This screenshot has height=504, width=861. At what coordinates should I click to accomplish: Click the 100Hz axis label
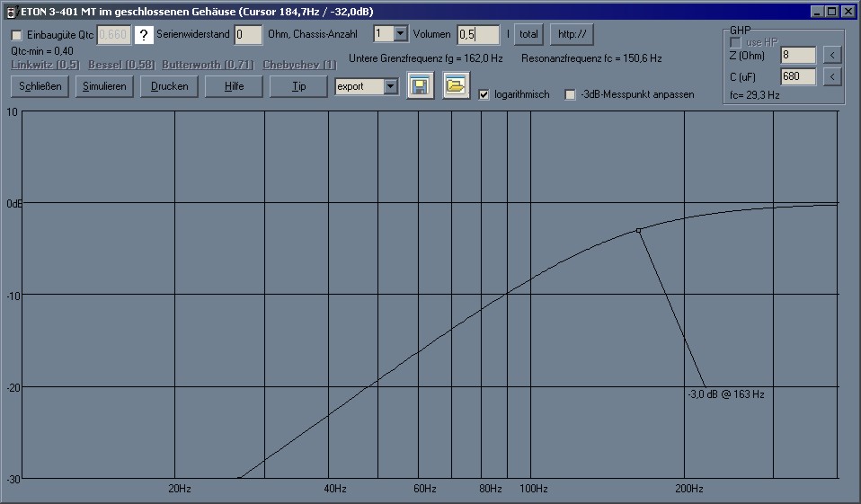pos(534,489)
